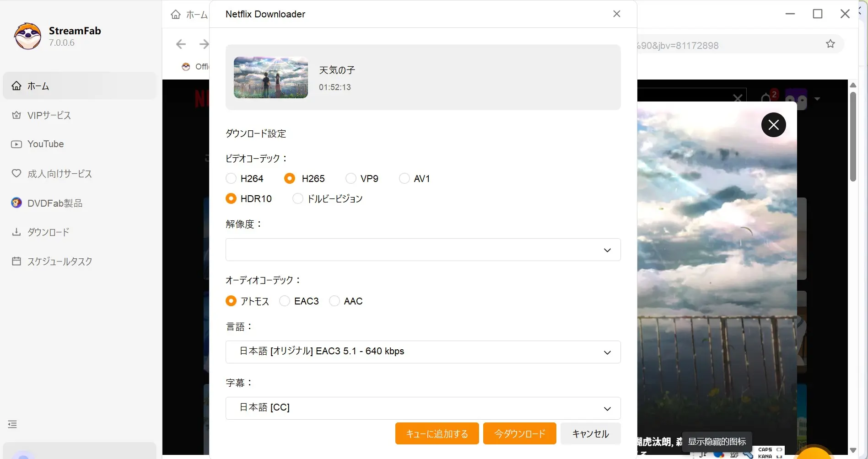Click the home icon in the ホーム tab
The height and width of the screenshot is (459, 868).
[x=176, y=15]
